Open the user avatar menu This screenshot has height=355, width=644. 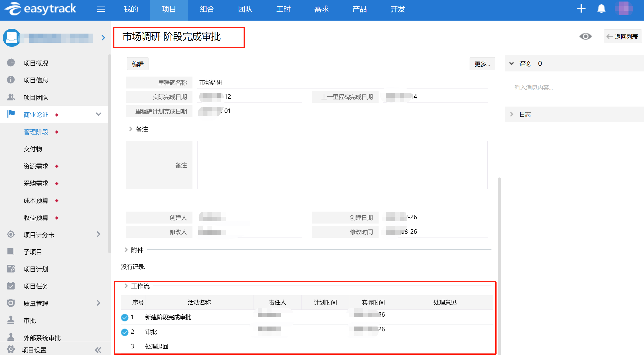[624, 9]
